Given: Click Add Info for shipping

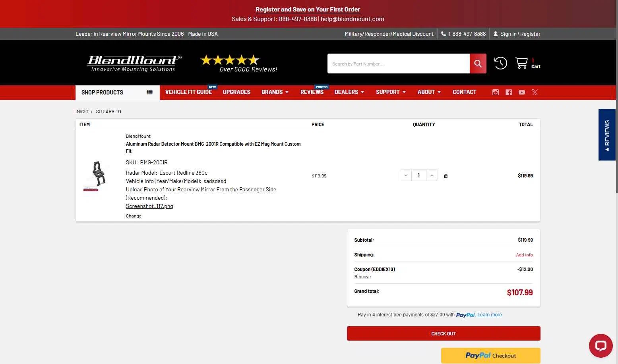Looking at the screenshot, I should click(x=524, y=255).
